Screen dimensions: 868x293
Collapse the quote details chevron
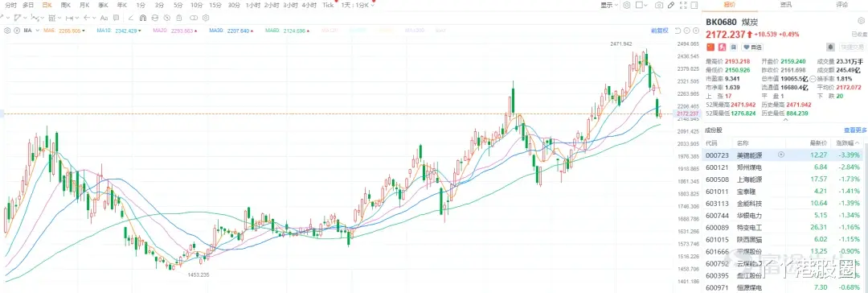(785, 120)
